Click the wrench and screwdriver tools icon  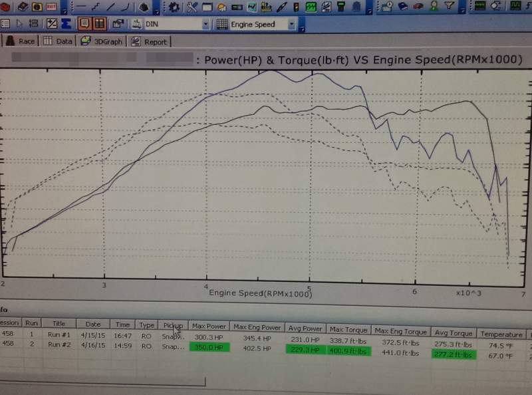coord(192,7)
